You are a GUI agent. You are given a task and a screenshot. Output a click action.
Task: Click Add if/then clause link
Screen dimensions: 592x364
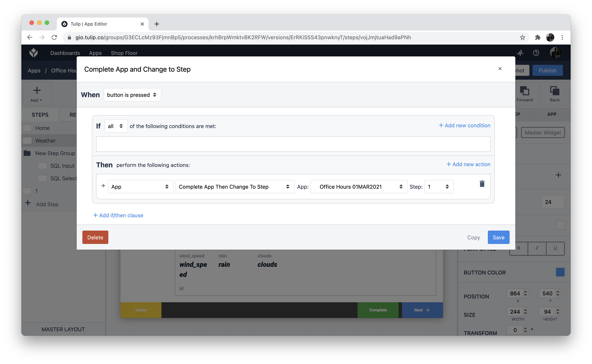[x=118, y=215]
